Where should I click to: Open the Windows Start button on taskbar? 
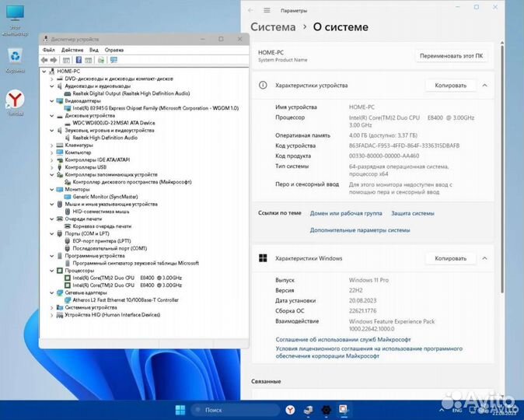pos(180,410)
